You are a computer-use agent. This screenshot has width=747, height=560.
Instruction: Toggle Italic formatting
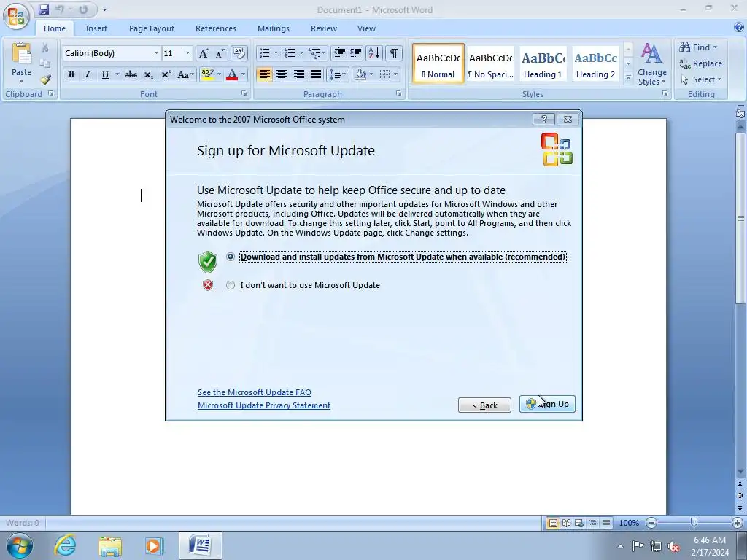click(88, 74)
